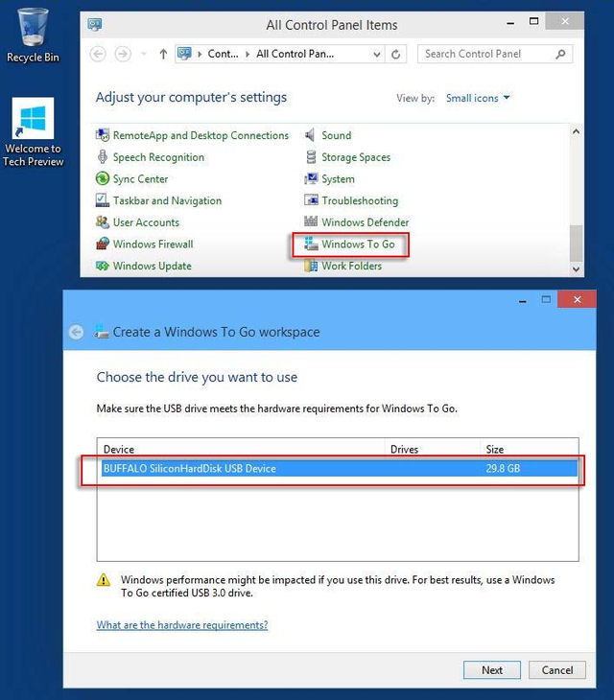The height and width of the screenshot is (700, 614).
Task: Click the search magnifier icon
Action: [x=561, y=54]
